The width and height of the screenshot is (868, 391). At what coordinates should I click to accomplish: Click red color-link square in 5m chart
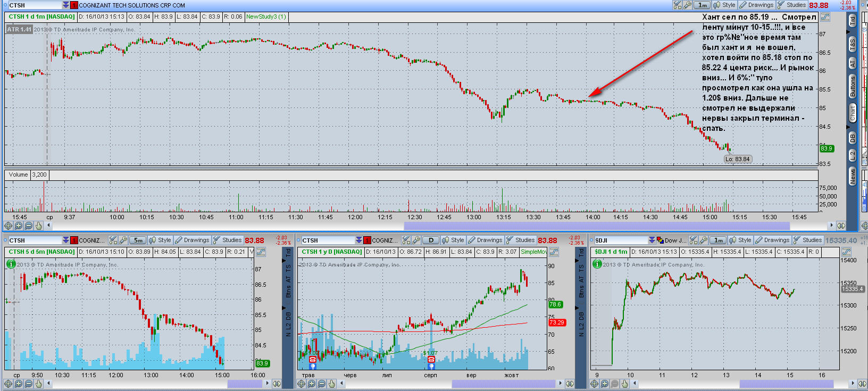74,240
